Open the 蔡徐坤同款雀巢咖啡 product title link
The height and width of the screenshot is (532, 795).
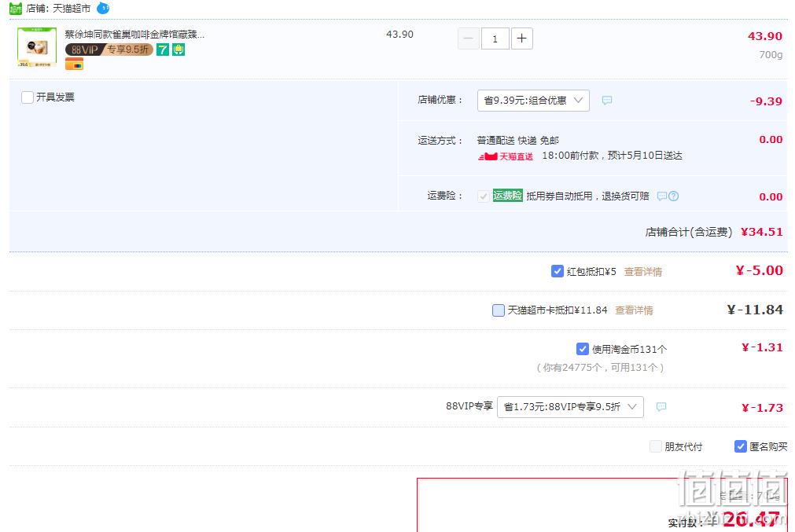click(x=135, y=35)
